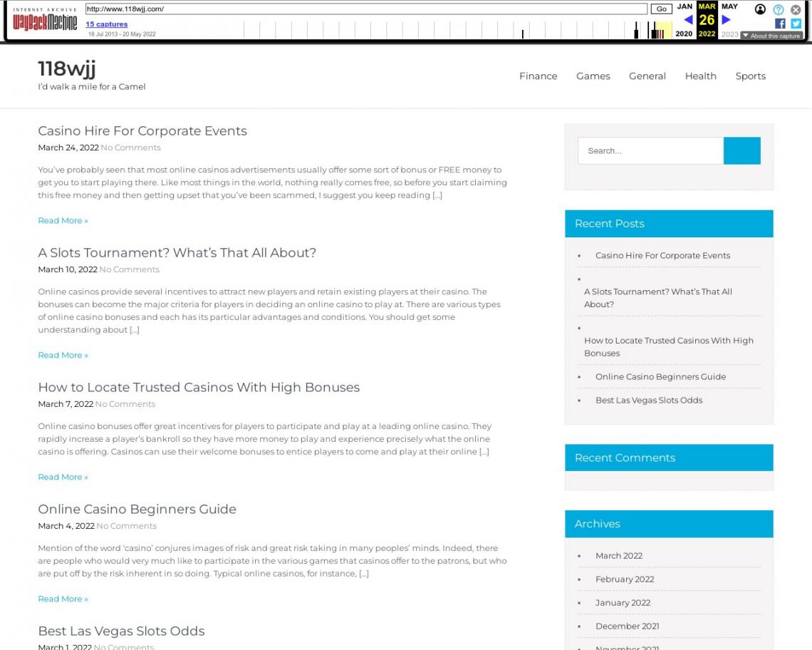
Task: Open the General menu
Action: pos(647,76)
